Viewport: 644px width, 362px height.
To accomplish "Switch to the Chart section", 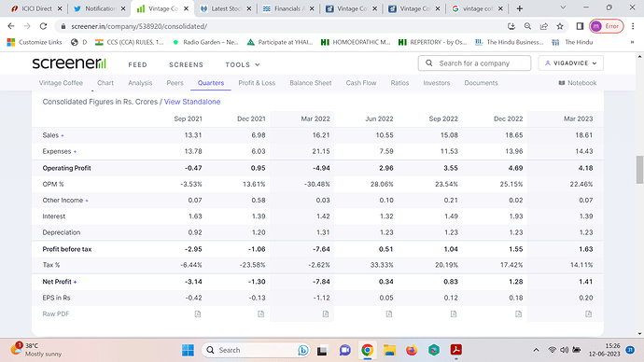I will (x=105, y=83).
